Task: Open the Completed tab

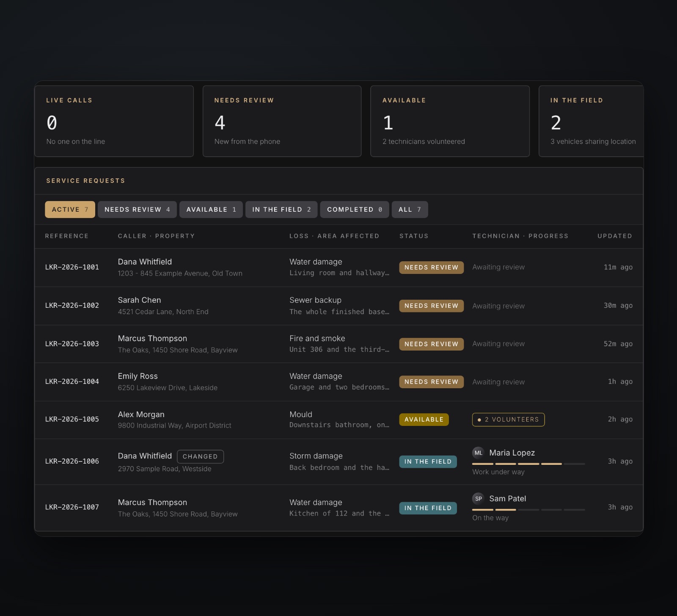Action: (355, 210)
